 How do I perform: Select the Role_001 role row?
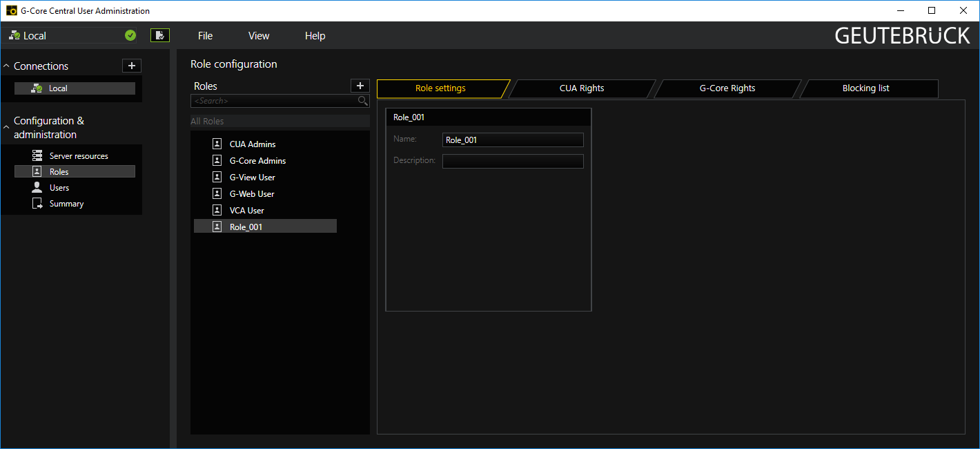[x=265, y=227]
